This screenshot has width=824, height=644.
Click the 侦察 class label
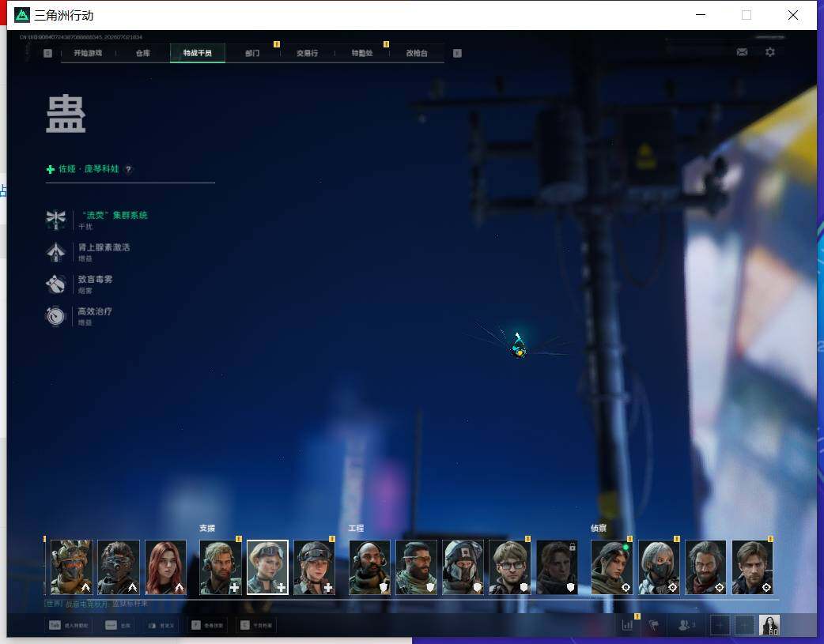click(x=599, y=529)
